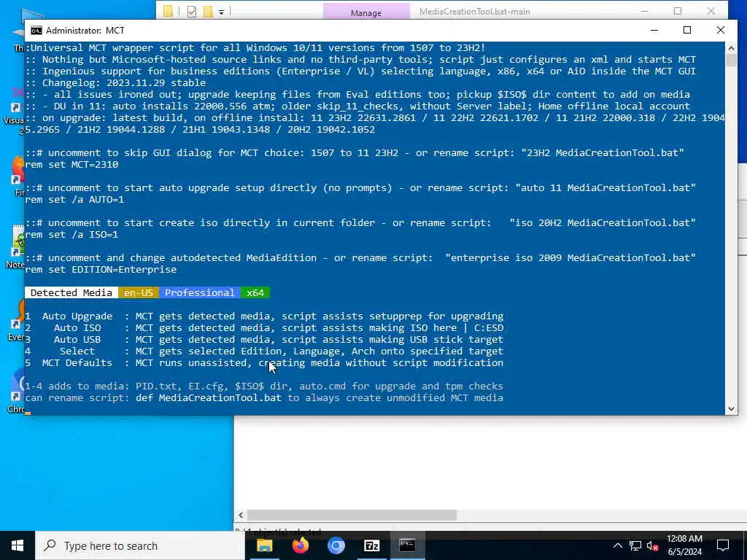Image resolution: width=747 pixels, height=560 pixels.
Task: Click the yellow 'en-US' language tag
Action: coord(139,293)
